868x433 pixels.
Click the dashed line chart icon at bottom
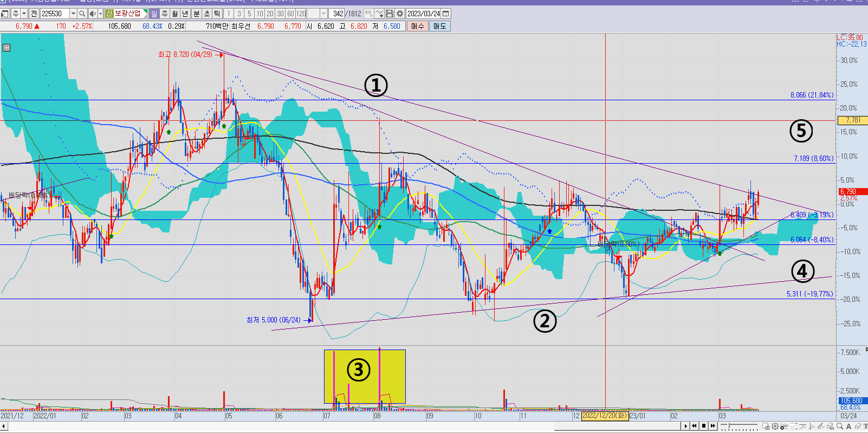tap(793, 426)
